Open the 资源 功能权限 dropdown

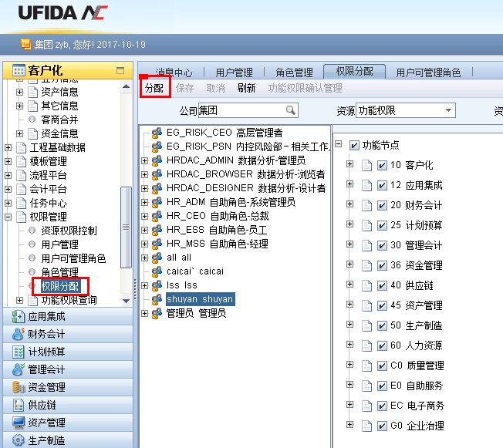[448, 110]
